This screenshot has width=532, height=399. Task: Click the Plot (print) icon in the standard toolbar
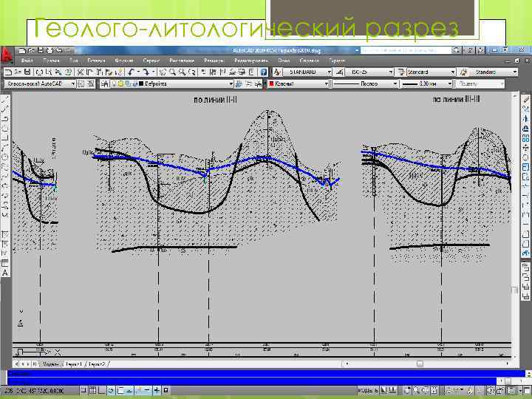(39, 72)
